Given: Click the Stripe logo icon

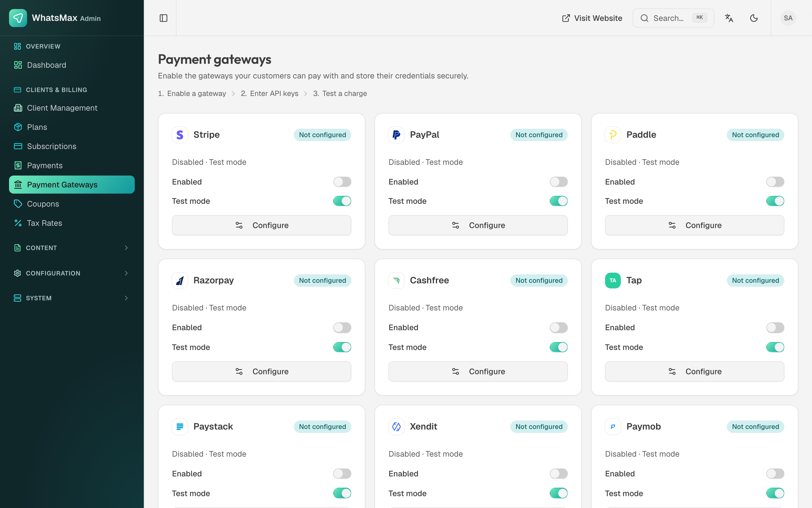Looking at the screenshot, I should 180,135.
